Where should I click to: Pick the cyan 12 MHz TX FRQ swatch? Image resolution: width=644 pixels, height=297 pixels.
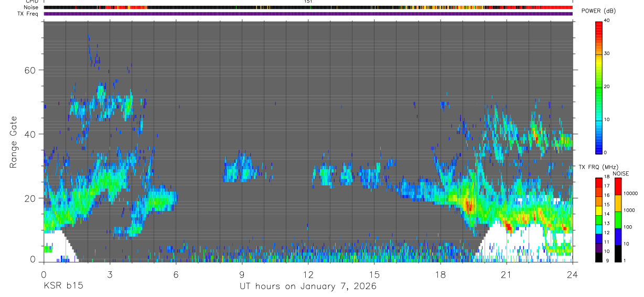pyautogui.click(x=599, y=233)
